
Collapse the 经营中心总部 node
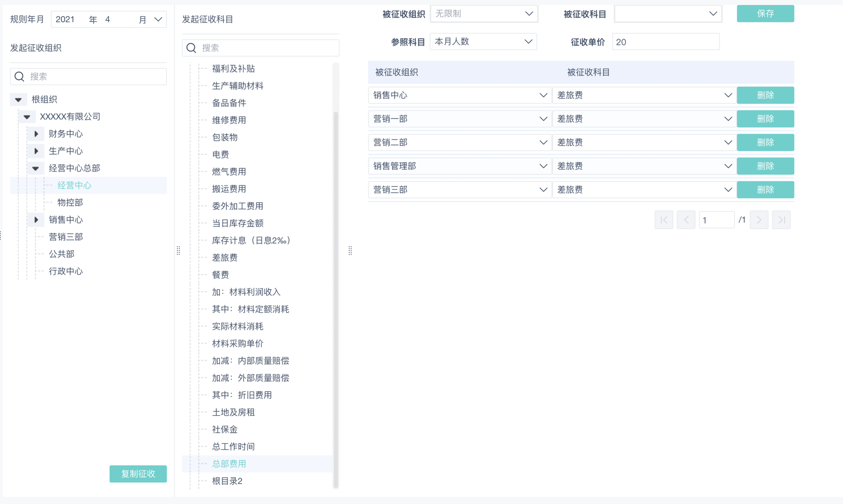[36, 168]
